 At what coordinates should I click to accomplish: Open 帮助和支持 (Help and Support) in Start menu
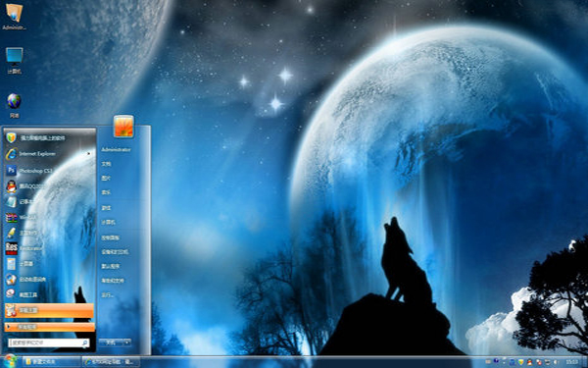(x=113, y=281)
